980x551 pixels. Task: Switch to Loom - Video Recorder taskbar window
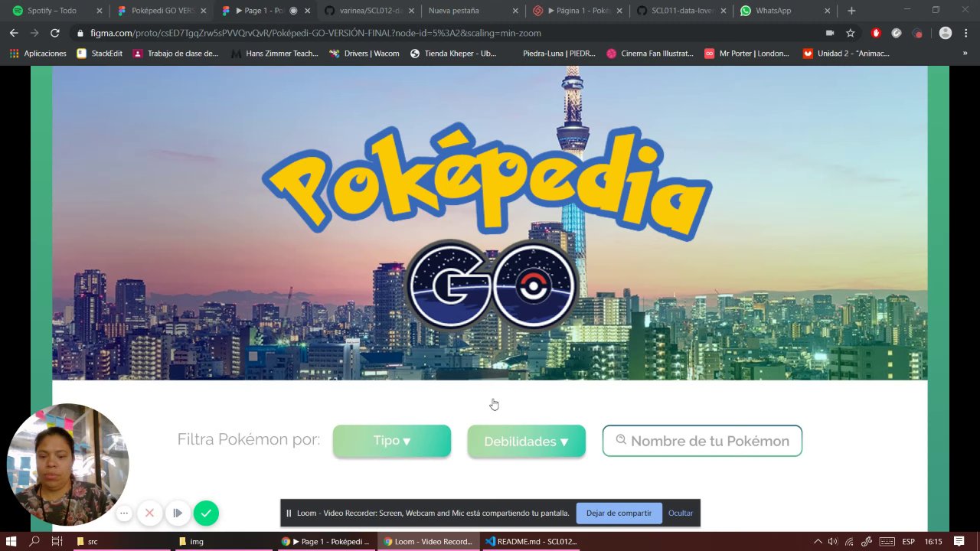pyautogui.click(x=428, y=541)
